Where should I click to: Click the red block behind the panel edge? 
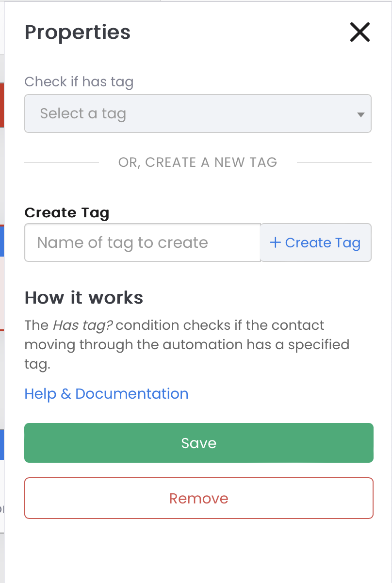(x=2, y=105)
